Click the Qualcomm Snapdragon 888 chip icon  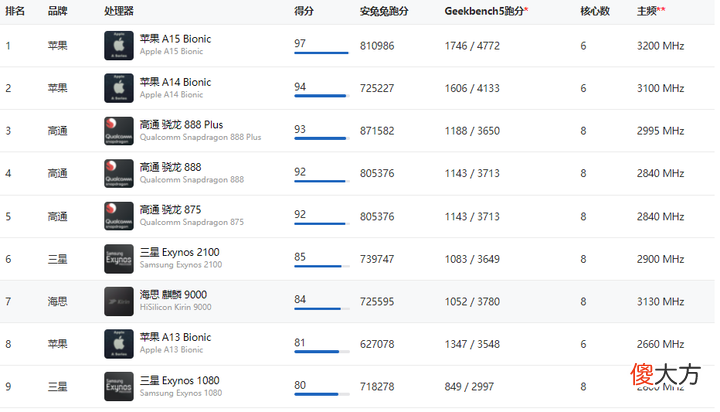tap(119, 173)
